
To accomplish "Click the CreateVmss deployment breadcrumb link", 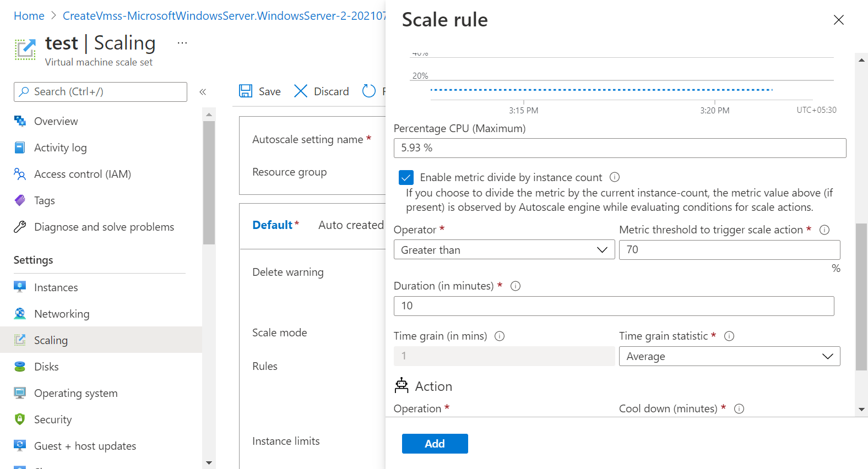I will tap(224, 16).
